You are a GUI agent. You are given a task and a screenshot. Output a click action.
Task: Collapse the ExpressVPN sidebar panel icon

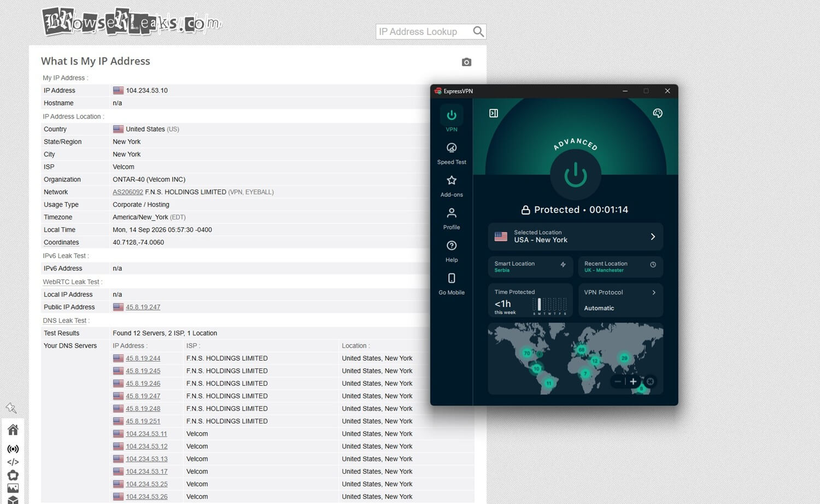(x=494, y=113)
